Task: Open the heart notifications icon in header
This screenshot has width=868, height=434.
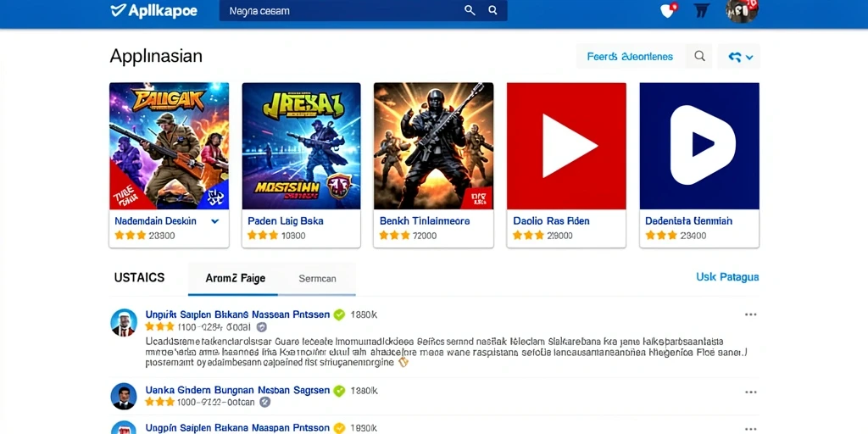Action: coord(668,10)
